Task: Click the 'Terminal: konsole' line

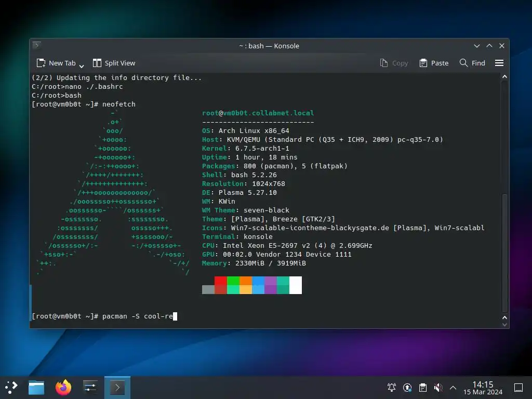Action: click(x=237, y=236)
